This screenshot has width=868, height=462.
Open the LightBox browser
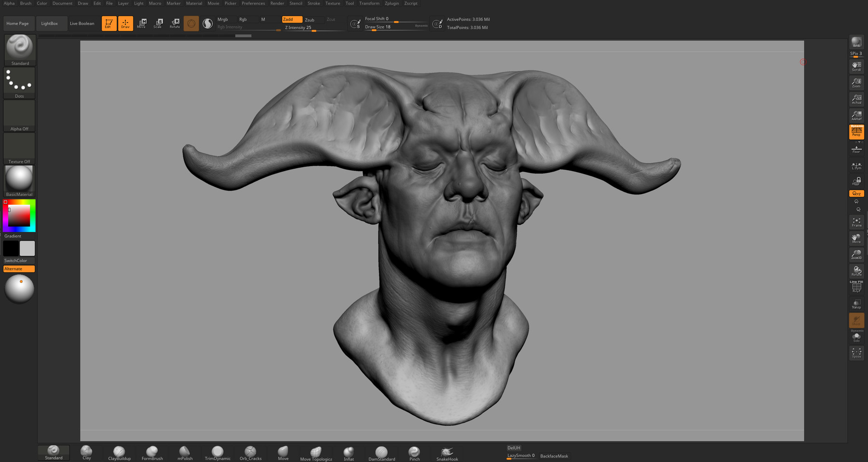[51, 23]
